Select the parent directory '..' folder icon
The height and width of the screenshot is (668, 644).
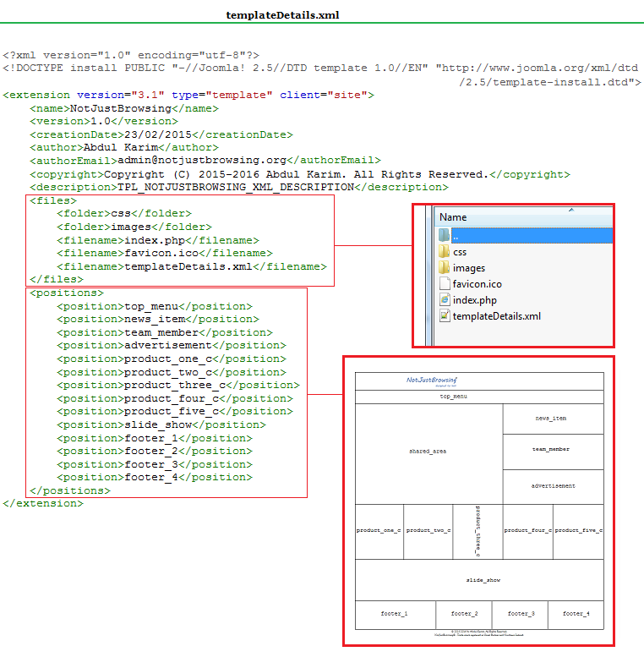click(445, 235)
